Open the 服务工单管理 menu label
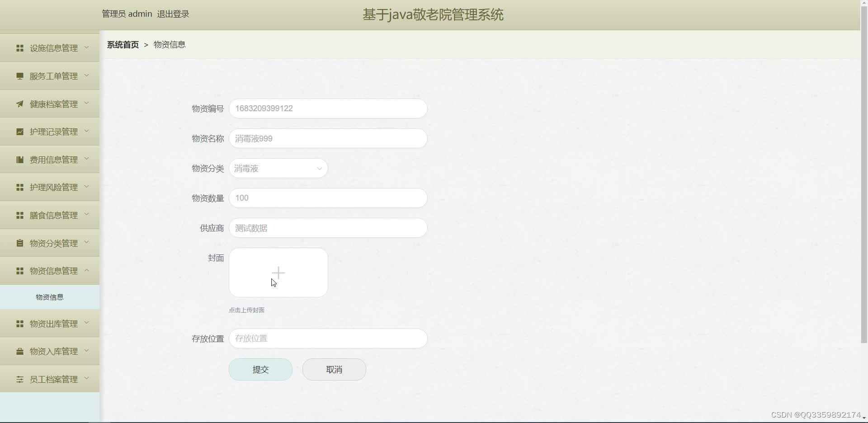Screen dimensions: 868x423 coord(54,76)
